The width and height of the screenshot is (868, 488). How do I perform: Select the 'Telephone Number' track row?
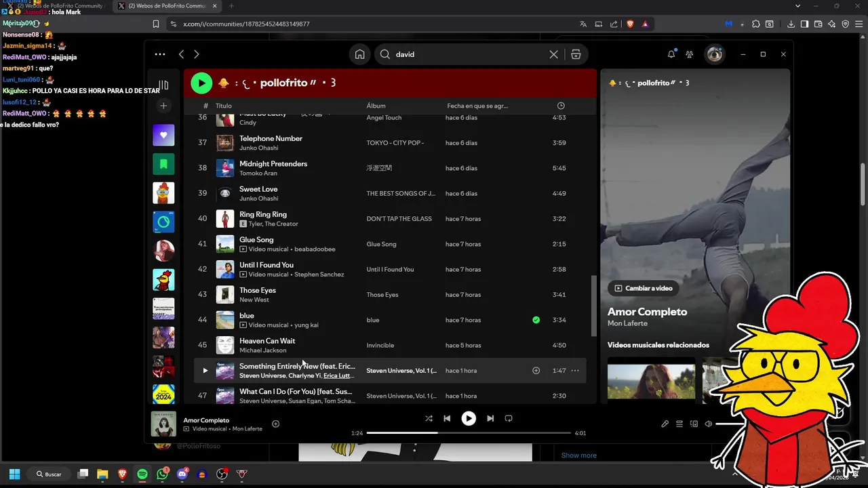pos(390,143)
